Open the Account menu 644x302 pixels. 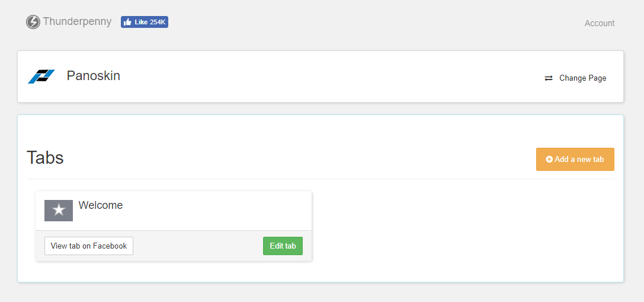599,23
